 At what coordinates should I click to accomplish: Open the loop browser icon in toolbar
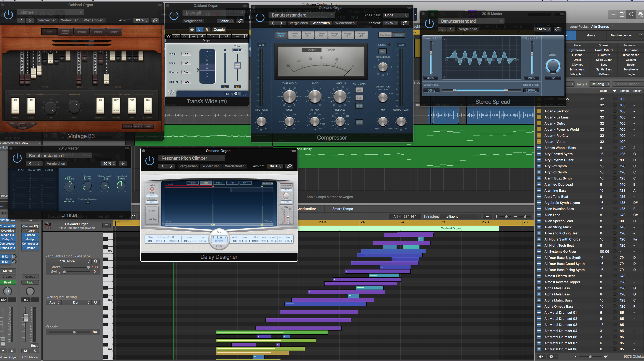[631, 14]
